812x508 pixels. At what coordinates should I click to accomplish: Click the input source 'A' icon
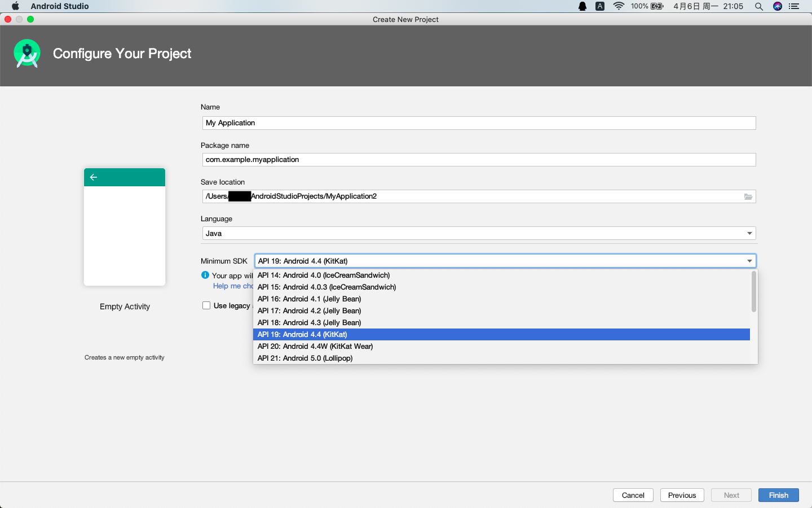[600, 6]
